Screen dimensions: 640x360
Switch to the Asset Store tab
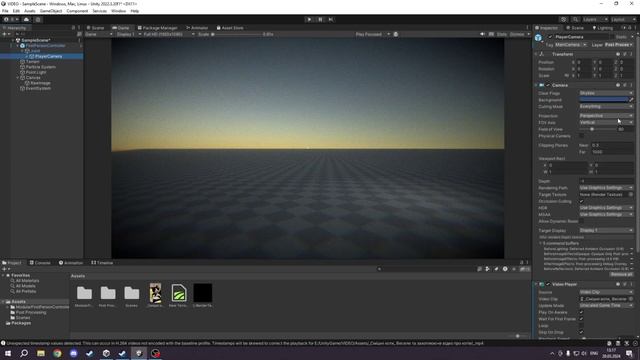230,28
